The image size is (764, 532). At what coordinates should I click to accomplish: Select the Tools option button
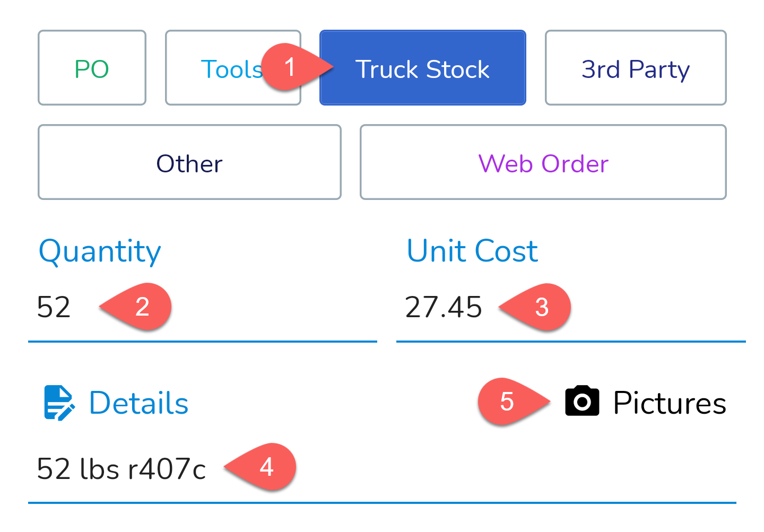[x=233, y=68]
